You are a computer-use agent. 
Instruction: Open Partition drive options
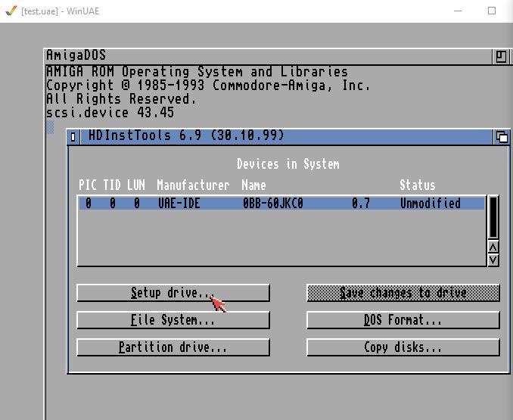point(173,347)
